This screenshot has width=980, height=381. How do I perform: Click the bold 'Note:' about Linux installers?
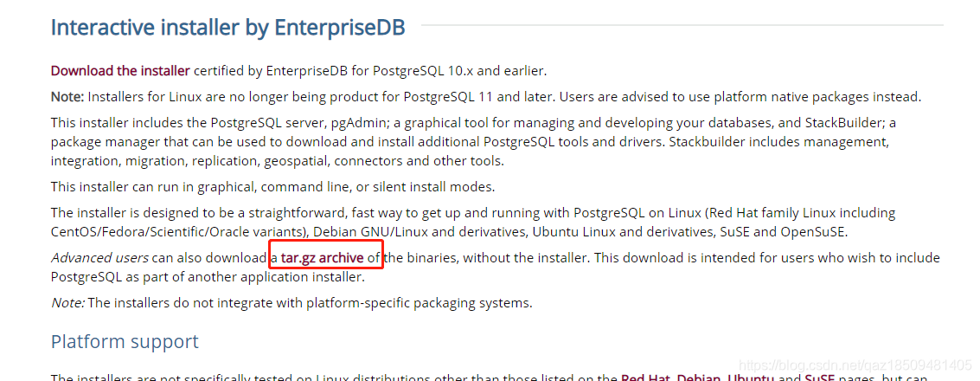click(x=67, y=97)
